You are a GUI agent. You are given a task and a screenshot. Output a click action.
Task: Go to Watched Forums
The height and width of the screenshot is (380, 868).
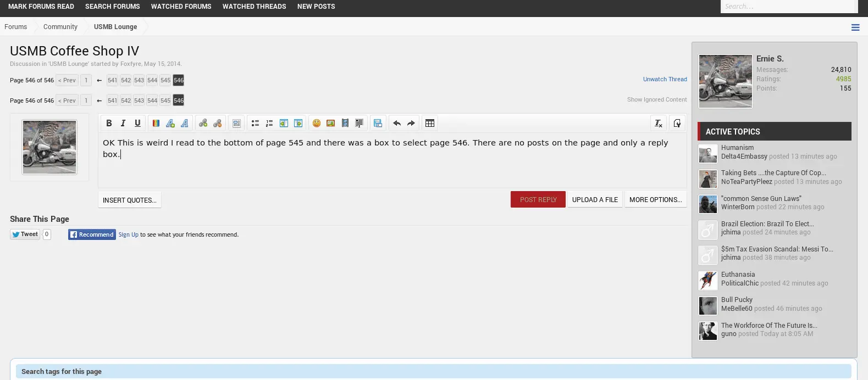coord(181,7)
